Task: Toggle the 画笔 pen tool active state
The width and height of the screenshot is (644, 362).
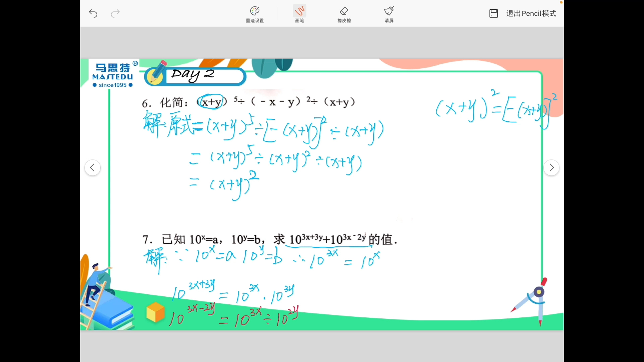Action: [x=299, y=13]
